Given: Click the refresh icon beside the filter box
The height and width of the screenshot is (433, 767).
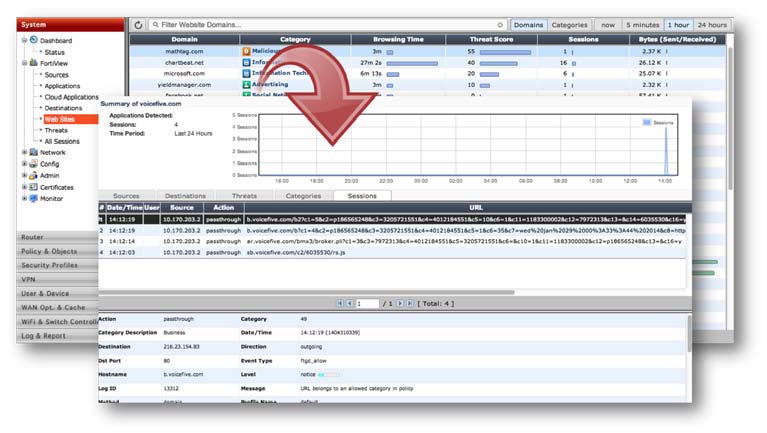Looking at the screenshot, I should 139,24.
